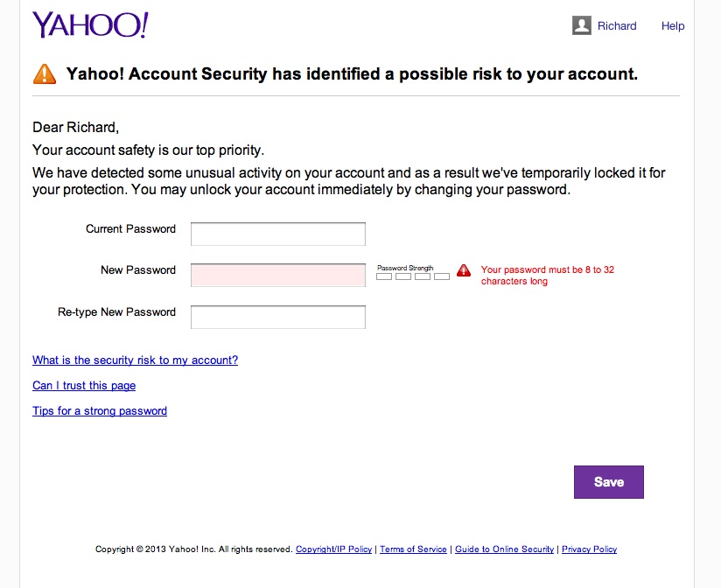Open the Terms of Service link

coord(413,549)
